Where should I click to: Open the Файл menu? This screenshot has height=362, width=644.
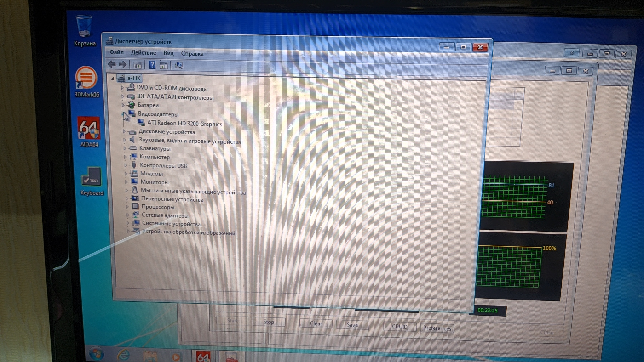click(x=116, y=52)
